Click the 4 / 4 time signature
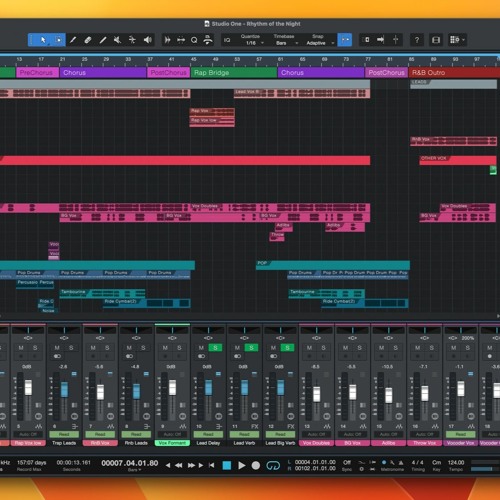 pos(417,463)
